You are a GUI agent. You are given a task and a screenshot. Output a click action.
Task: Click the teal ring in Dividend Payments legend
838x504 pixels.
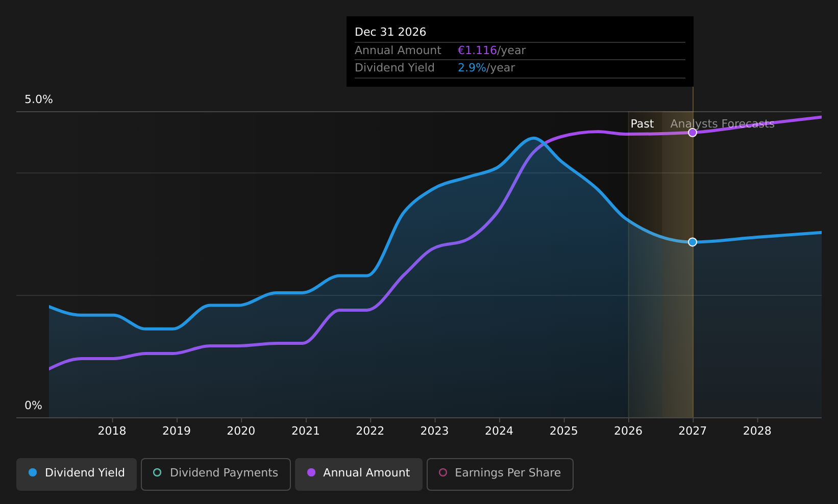[157, 472]
